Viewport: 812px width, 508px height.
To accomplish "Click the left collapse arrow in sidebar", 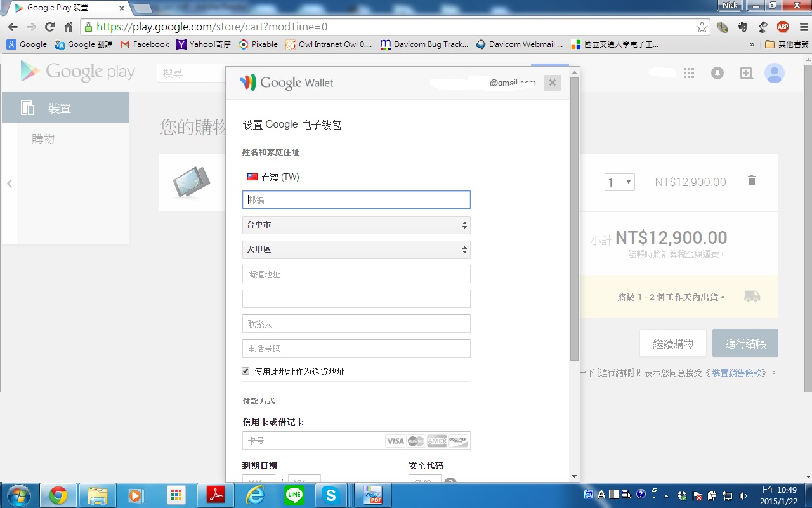I will click(x=10, y=184).
